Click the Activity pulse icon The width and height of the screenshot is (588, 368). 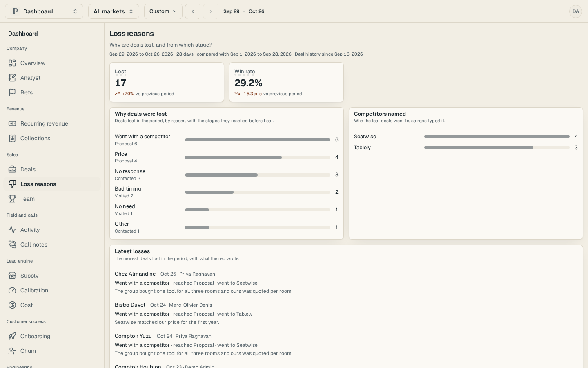[12, 230]
